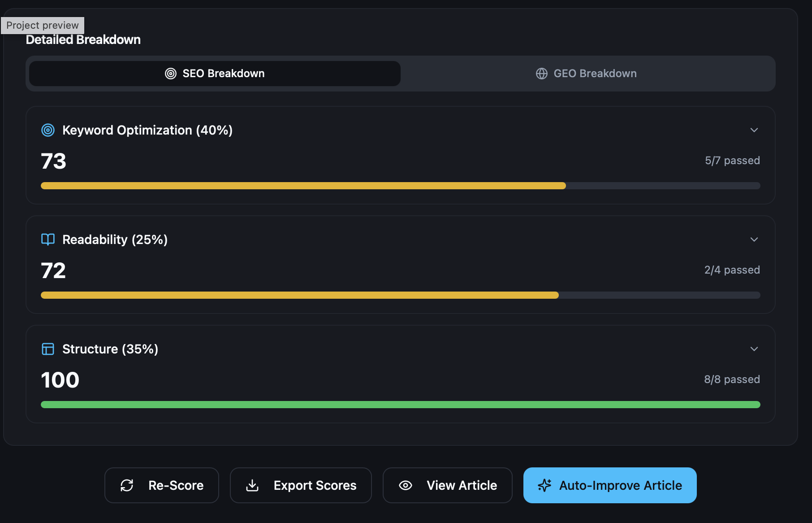Viewport: 812px width, 523px height.
Task: Click the score value 100
Action: tap(60, 380)
